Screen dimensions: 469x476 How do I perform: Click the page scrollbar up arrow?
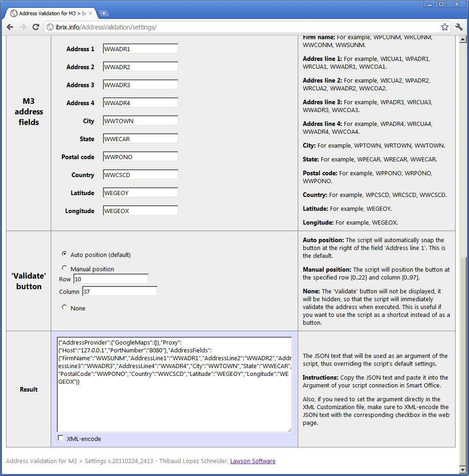(x=463, y=40)
